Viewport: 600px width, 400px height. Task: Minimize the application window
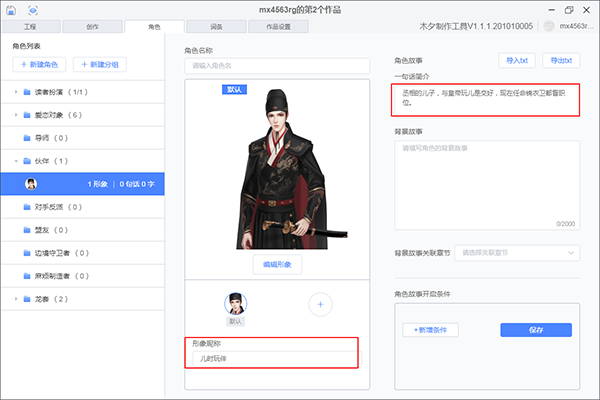[x=551, y=10]
